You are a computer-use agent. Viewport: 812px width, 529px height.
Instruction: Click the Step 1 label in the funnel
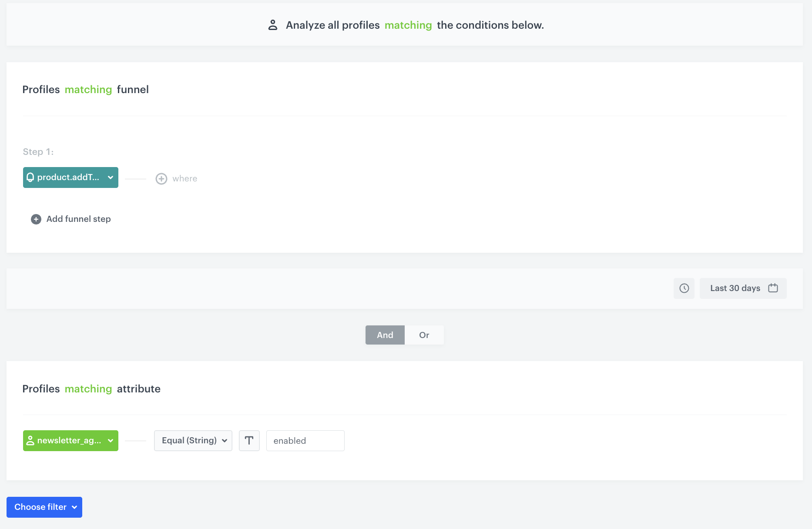[38, 151]
